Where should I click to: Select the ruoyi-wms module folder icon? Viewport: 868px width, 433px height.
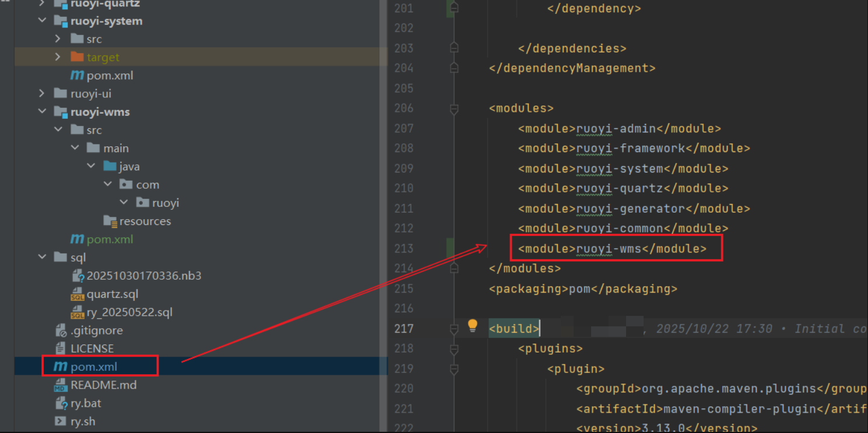pos(61,112)
